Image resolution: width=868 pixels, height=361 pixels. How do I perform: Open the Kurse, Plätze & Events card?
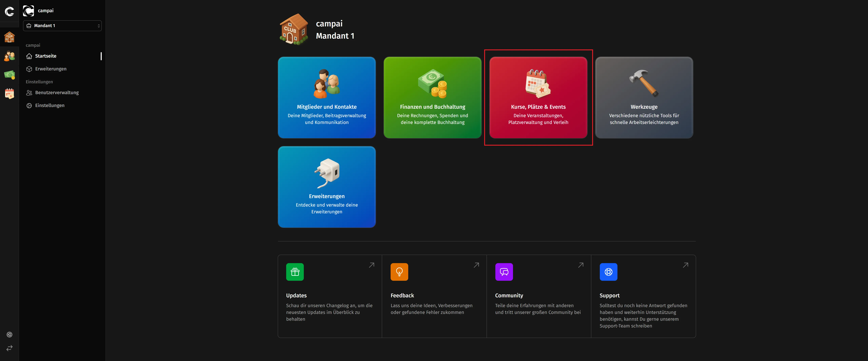click(538, 98)
